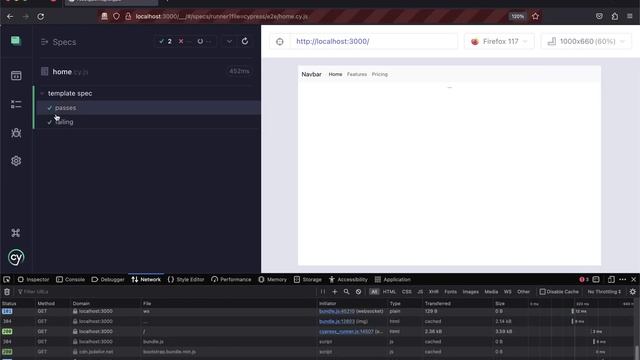The height and width of the screenshot is (360, 640).
Task: Bookmark this page with the star icon
Action: [536, 16]
